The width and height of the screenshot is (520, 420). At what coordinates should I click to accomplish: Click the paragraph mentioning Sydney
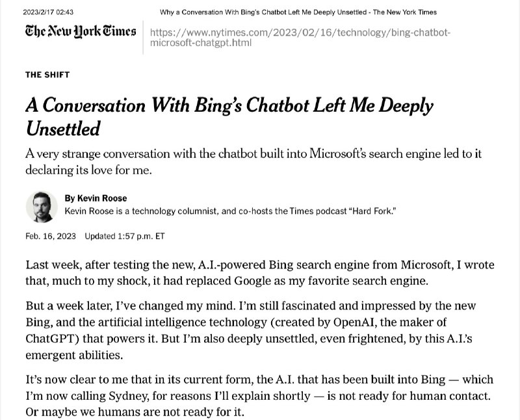(x=259, y=395)
